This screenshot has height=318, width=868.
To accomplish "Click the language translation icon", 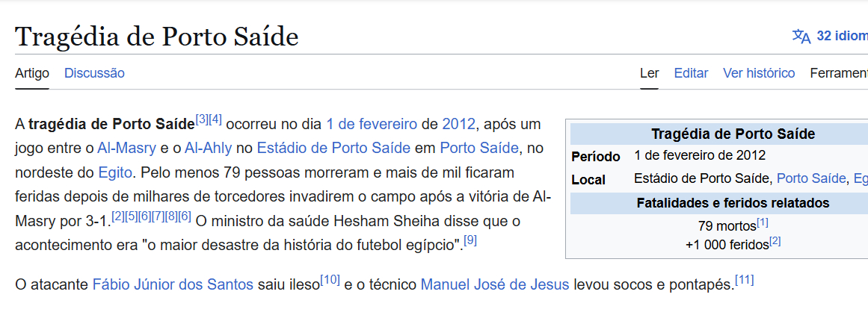I will coord(801,37).
